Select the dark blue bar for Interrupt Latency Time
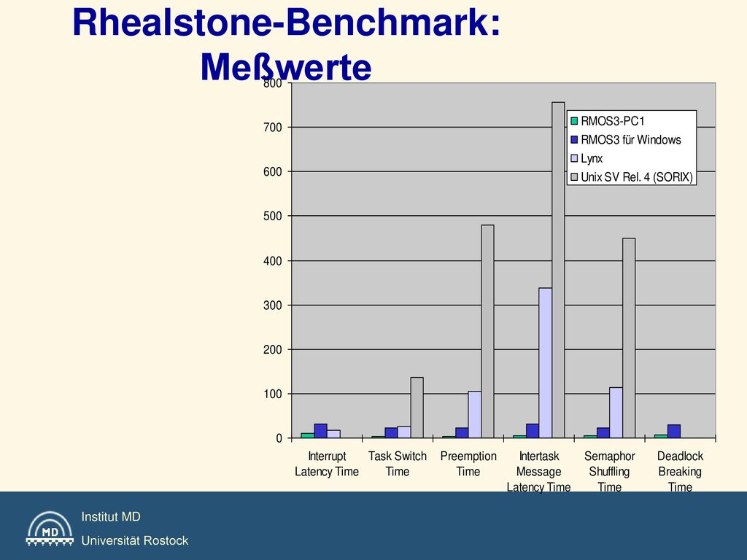 point(321,431)
